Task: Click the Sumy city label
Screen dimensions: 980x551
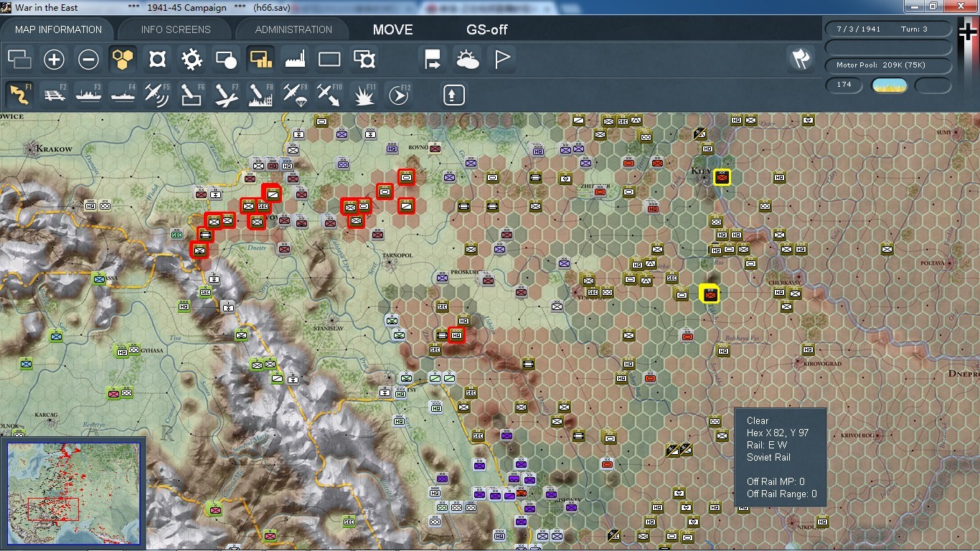Action: point(943,133)
